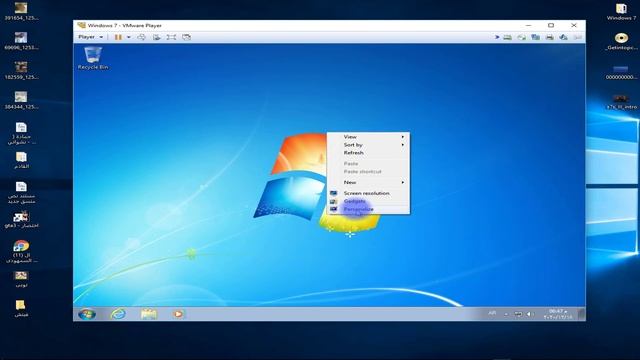Open the Windows 7 Start orb
Image resolution: width=640 pixels, height=360 pixels.
click(87, 314)
